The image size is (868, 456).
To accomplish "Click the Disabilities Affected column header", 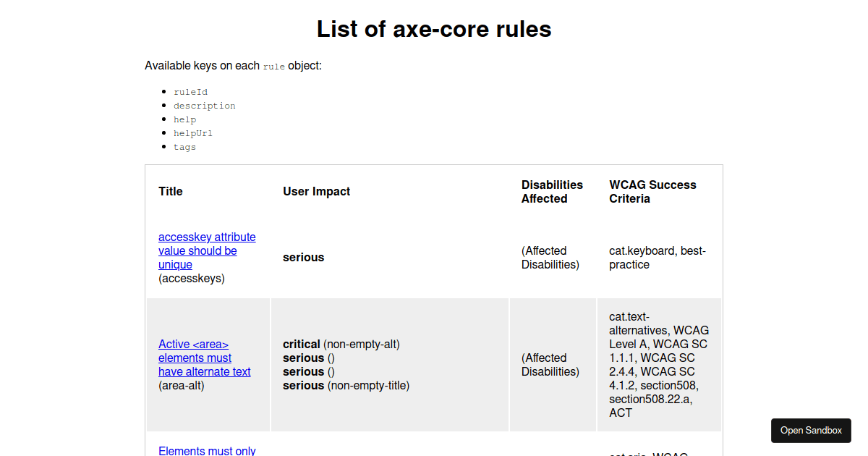I will (552, 191).
